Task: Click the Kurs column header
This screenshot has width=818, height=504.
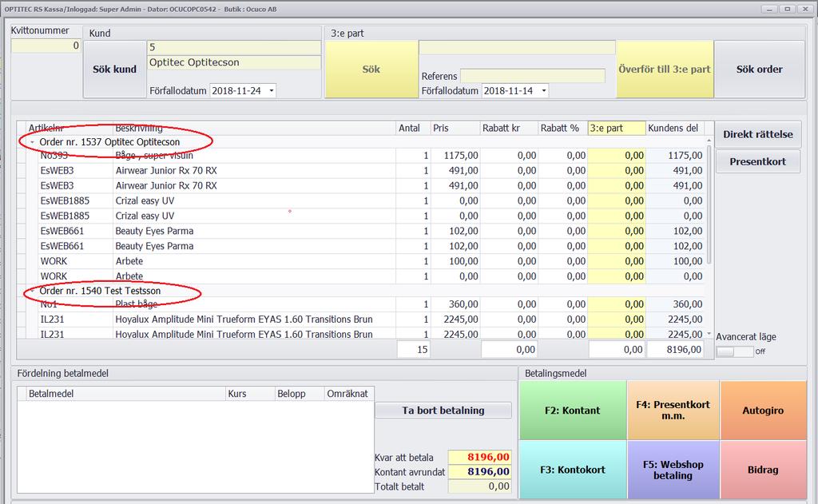Action: (x=250, y=394)
